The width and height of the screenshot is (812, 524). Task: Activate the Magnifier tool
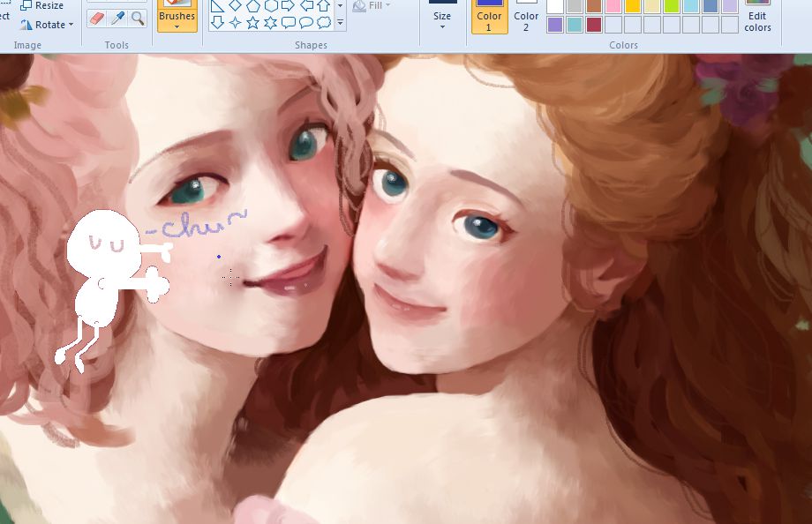point(138,19)
